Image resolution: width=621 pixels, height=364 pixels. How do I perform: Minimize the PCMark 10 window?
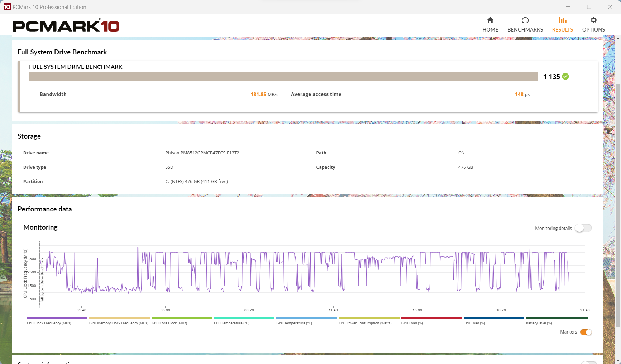pyautogui.click(x=568, y=7)
